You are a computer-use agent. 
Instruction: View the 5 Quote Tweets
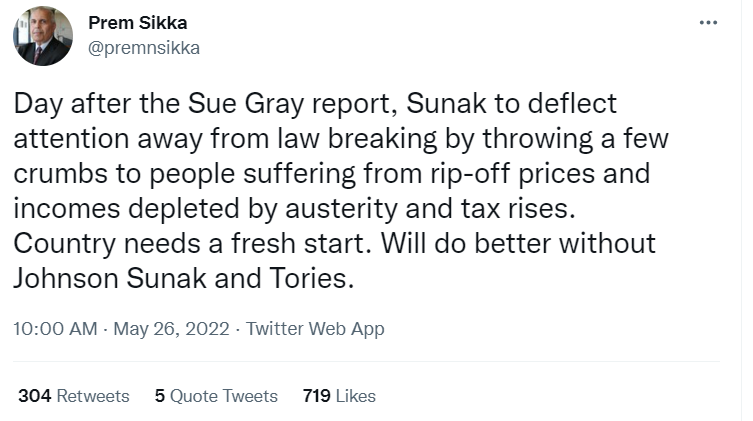click(216, 396)
